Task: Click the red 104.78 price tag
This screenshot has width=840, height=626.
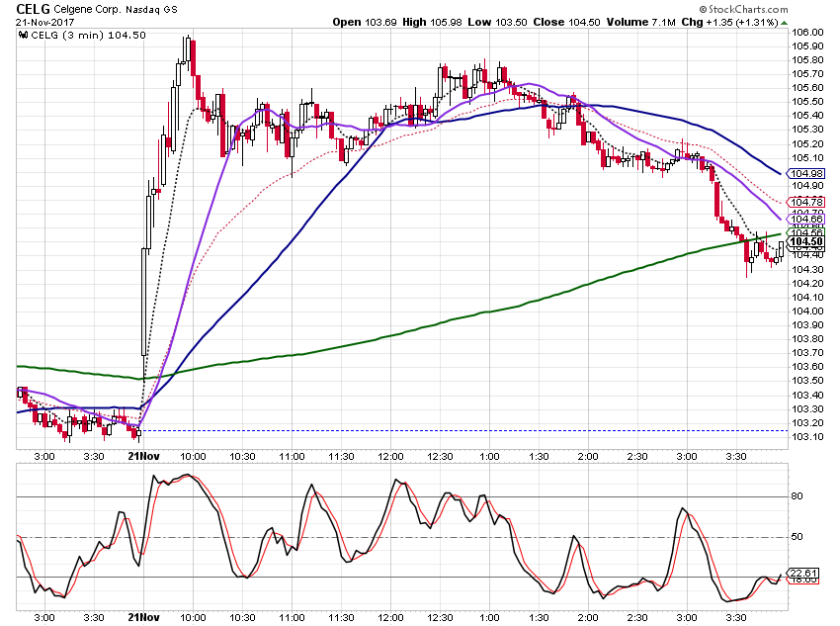Action: (x=806, y=202)
